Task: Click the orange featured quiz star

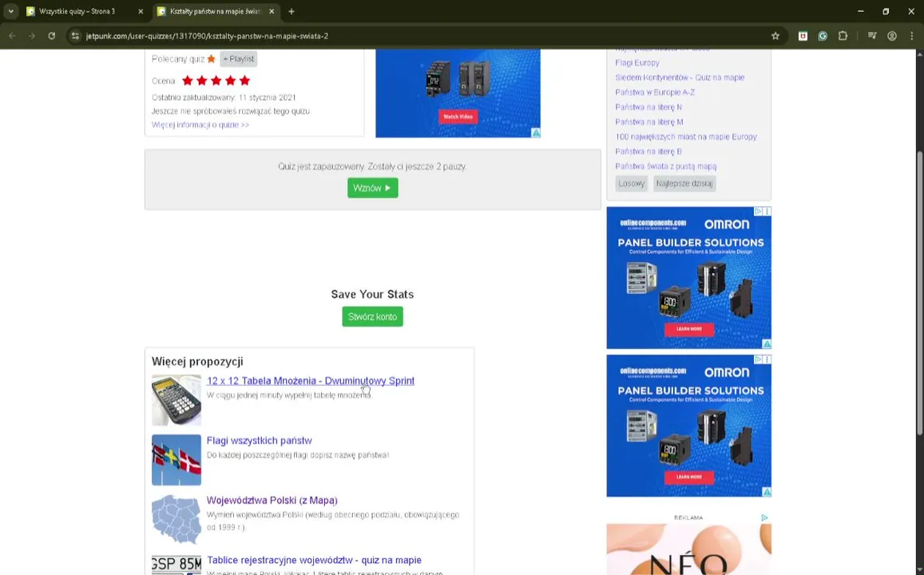Action: point(211,59)
